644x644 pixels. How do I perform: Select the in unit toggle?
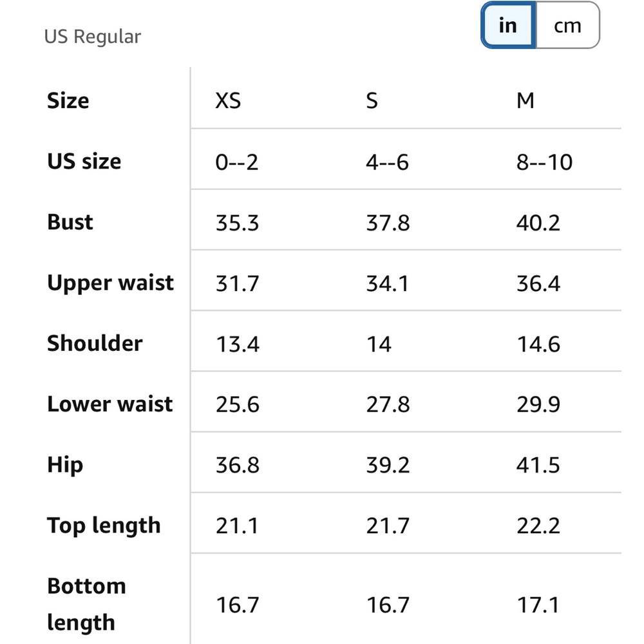(x=508, y=26)
